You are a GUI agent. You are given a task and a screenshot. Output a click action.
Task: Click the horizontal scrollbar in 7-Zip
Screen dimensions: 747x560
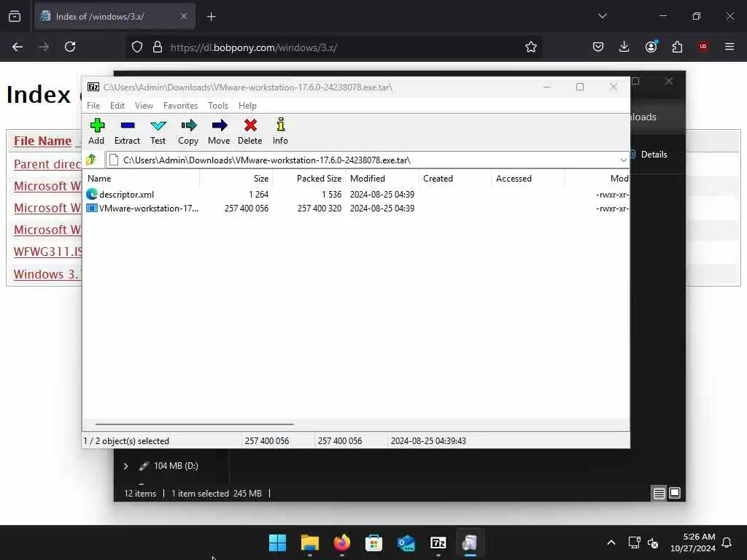[194, 424]
